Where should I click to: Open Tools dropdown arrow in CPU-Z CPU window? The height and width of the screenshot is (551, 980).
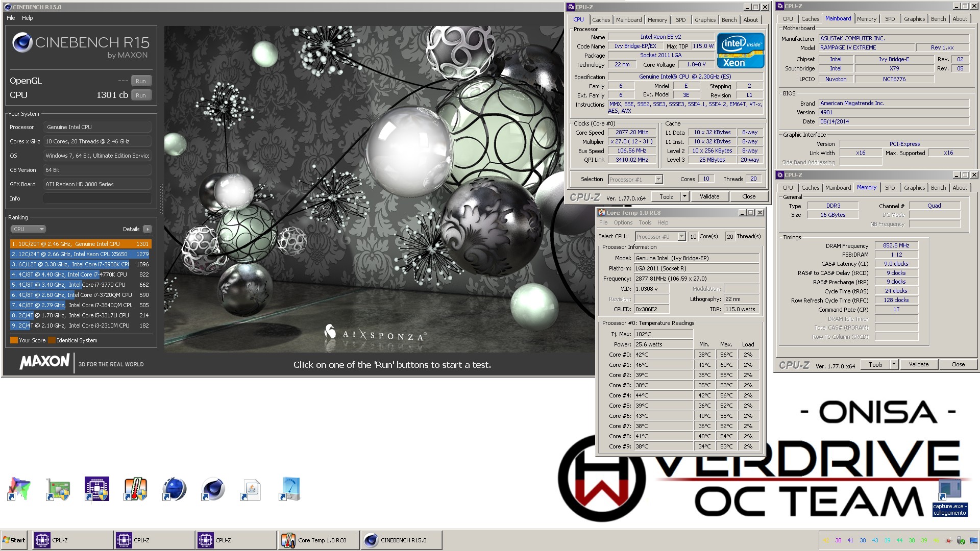[x=684, y=196]
